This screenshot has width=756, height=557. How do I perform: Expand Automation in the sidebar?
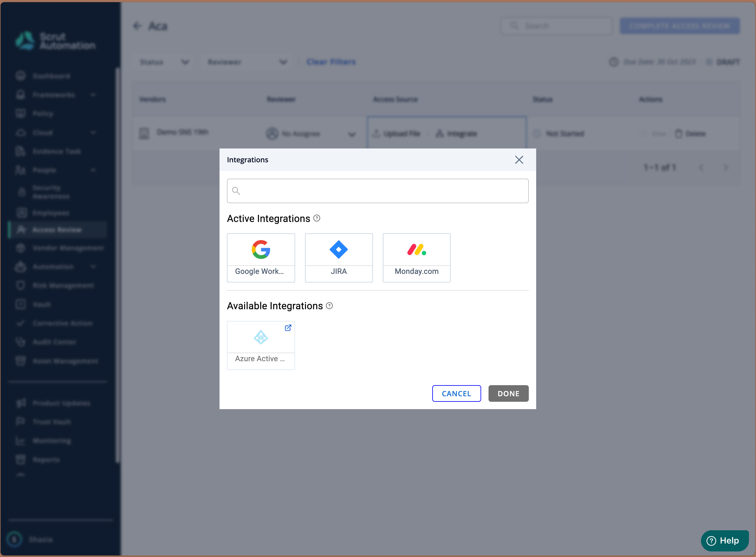click(x=56, y=267)
